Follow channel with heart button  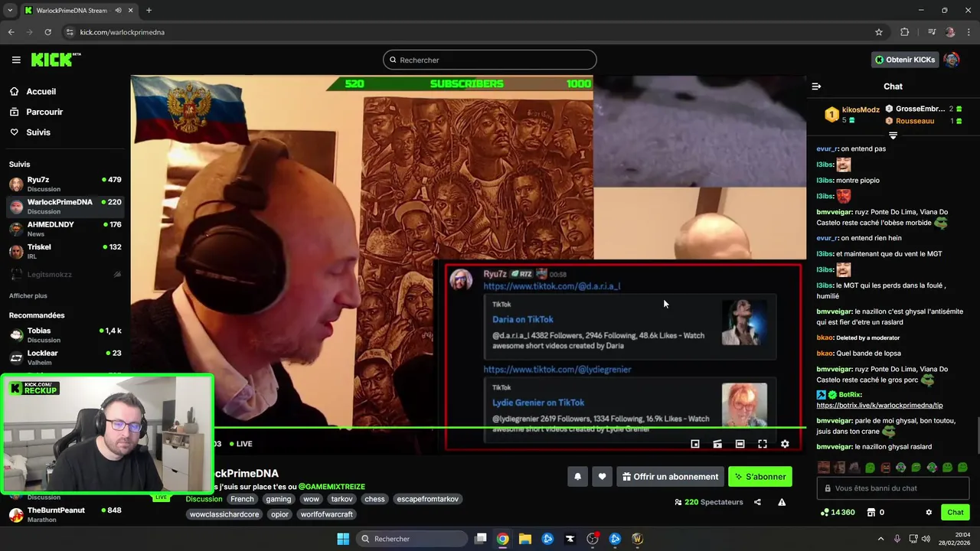[x=602, y=477]
